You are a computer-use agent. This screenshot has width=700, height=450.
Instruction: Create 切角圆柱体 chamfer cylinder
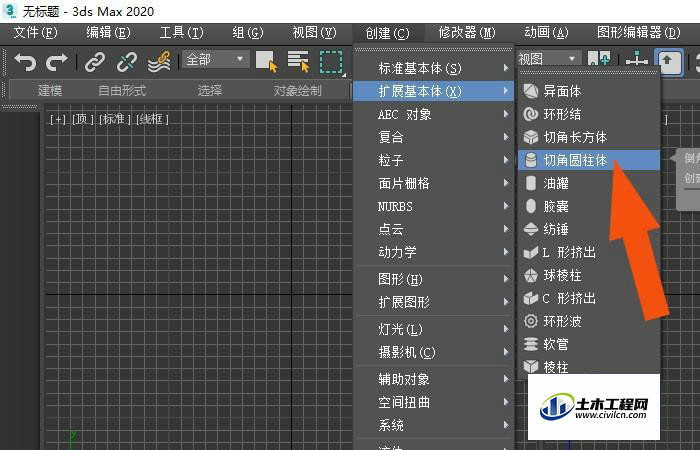(589, 160)
